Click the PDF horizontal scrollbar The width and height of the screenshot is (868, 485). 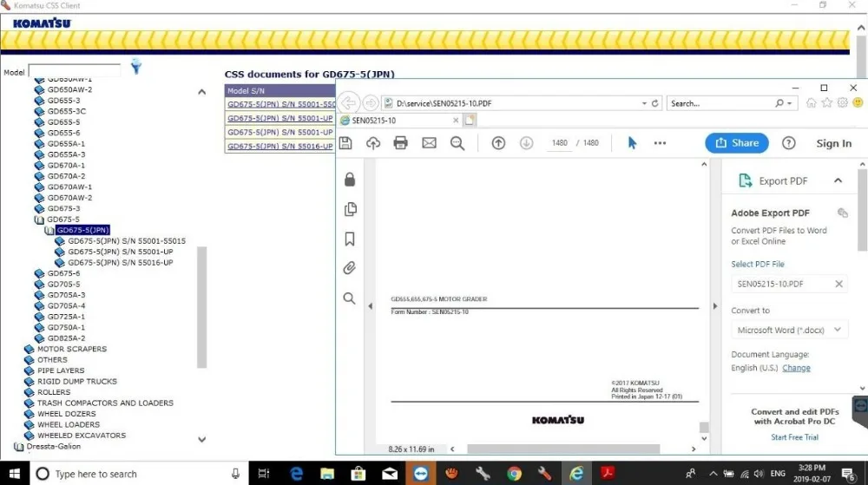(563, 449)
